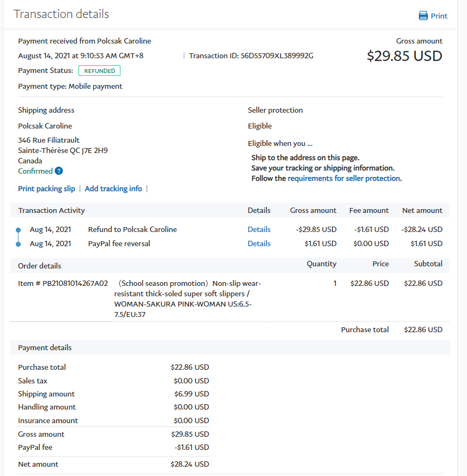This screenshot has width=467, height=476.
Task: Click the Print packing slip link
Action: 46,188
